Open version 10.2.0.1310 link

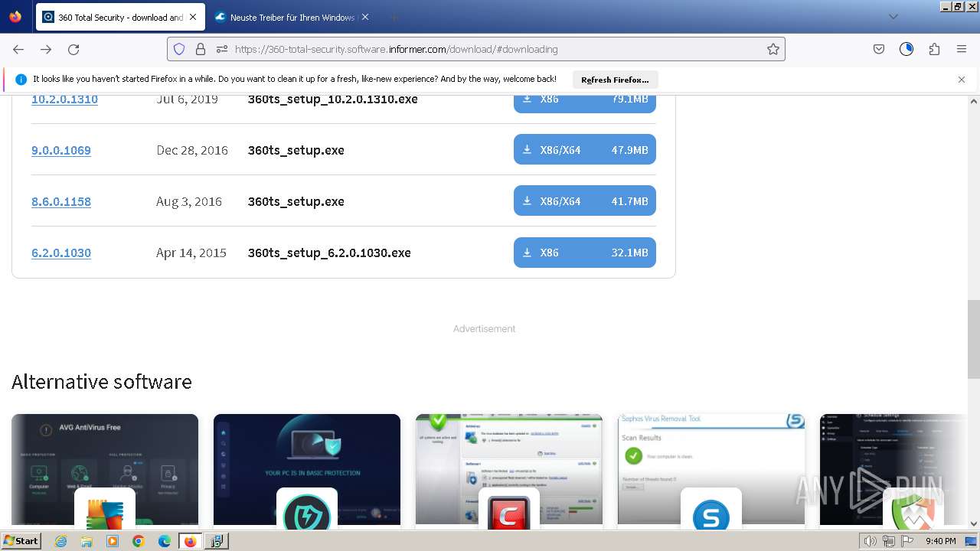click(64, 99)
